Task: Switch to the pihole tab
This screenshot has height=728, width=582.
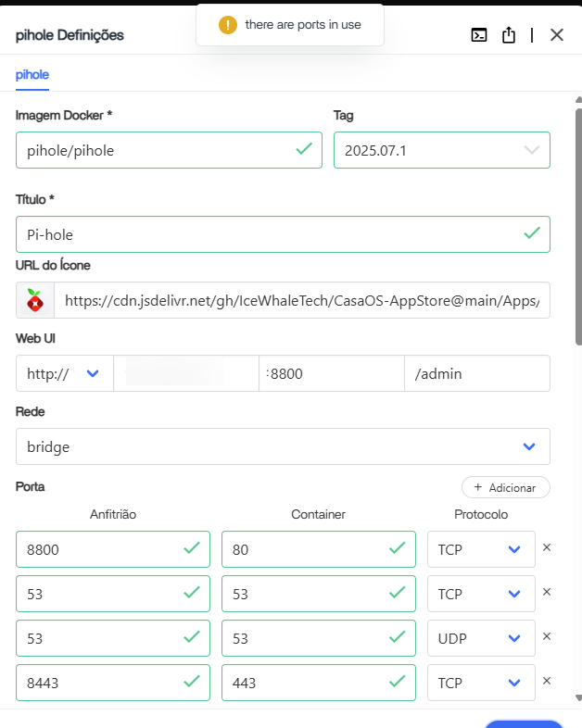Action: click(x=32, y=74)
